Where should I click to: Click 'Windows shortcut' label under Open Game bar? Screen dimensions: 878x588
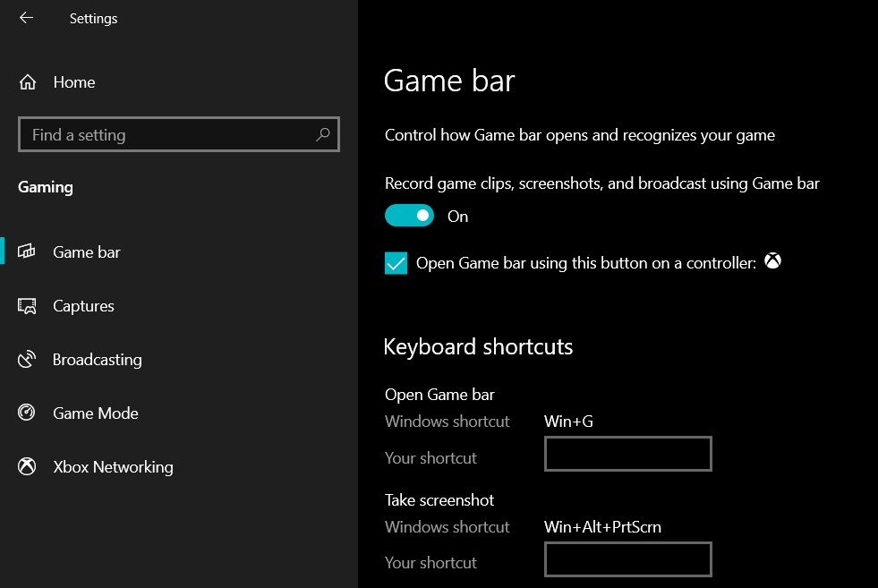pyautogui.click(x=447, y=422)
